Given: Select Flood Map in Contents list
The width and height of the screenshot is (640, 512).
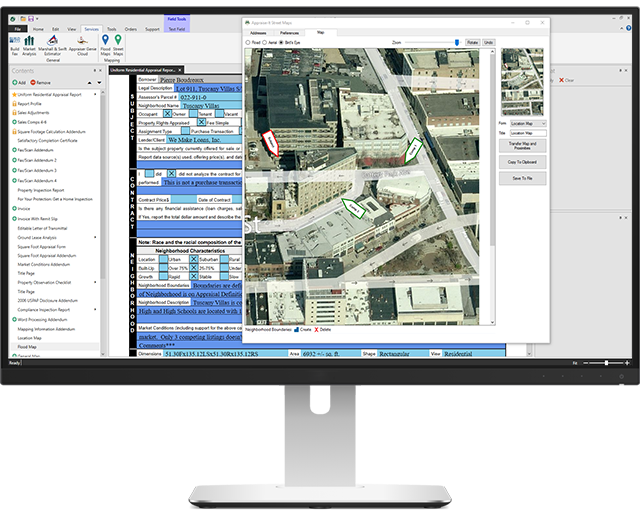Looking at the screenshot, I should click(x=27, y=347).
